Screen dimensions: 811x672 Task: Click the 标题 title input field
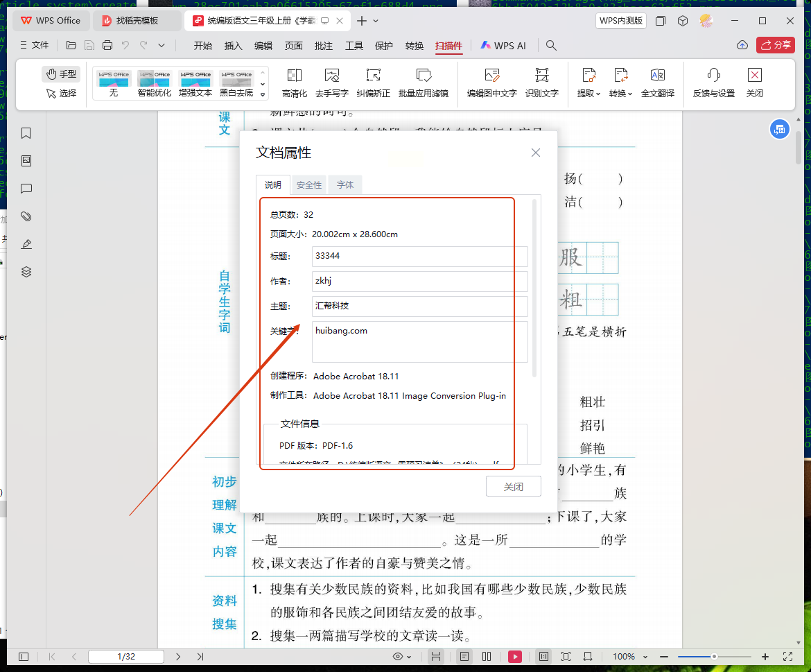tap(419, 256)
